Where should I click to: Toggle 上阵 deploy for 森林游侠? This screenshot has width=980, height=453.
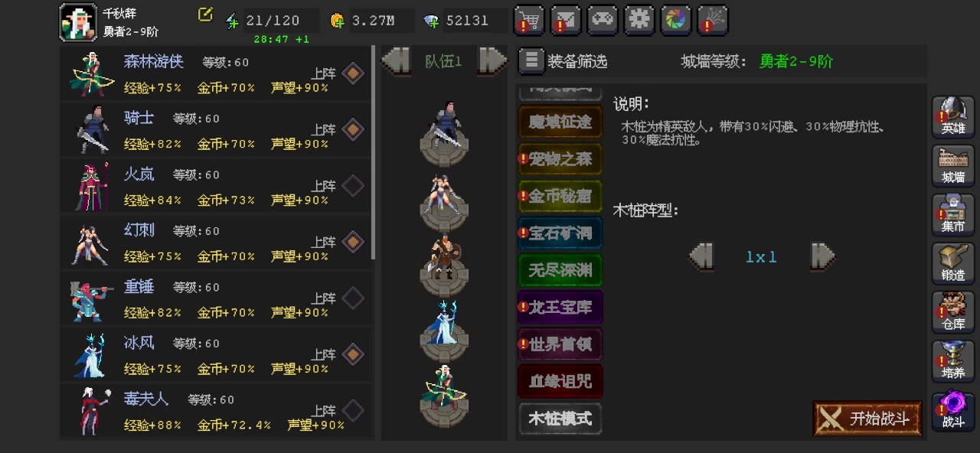353,73
